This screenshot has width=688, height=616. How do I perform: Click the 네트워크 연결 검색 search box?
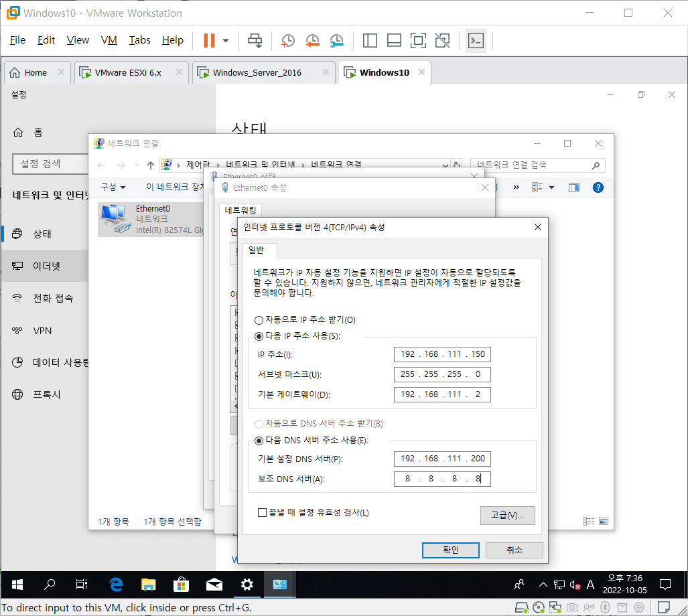tap(538, 165)
